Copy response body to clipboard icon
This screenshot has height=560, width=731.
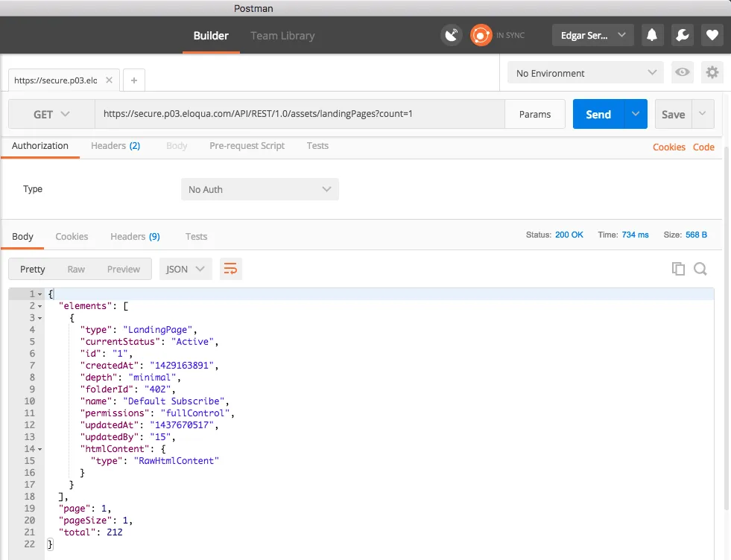[x=678, y=269]
